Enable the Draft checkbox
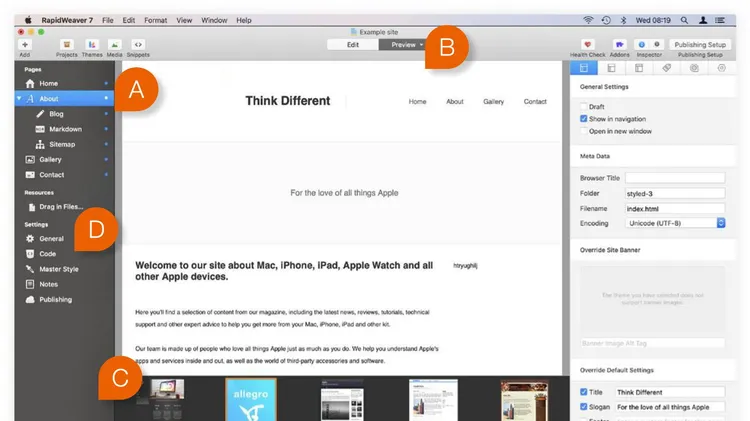750x421 pixels. pyautogui.click(x=584, y=107)
